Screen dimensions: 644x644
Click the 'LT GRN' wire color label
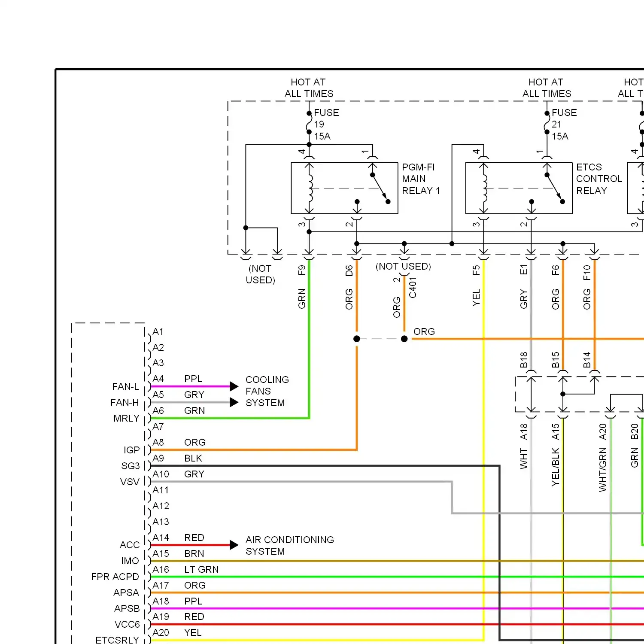(x=201, y=569)
